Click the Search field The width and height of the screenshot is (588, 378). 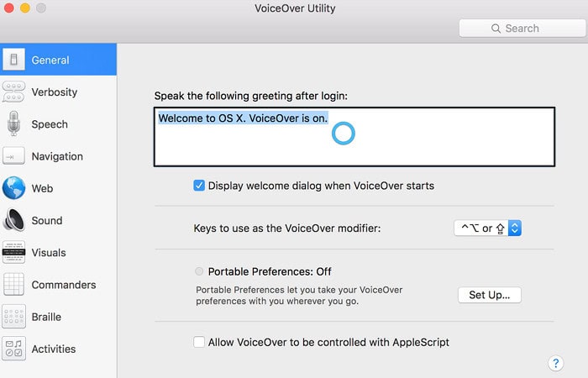click(522, 29)
